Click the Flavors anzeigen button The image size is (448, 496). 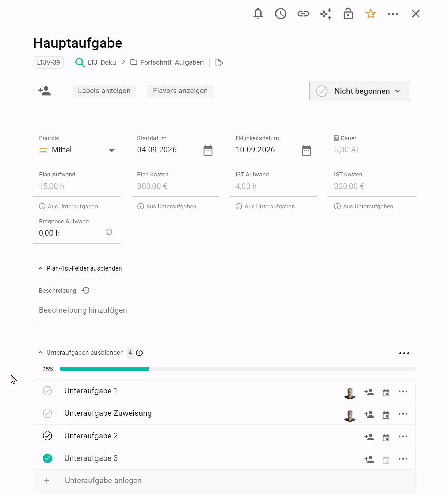(180, 91)
